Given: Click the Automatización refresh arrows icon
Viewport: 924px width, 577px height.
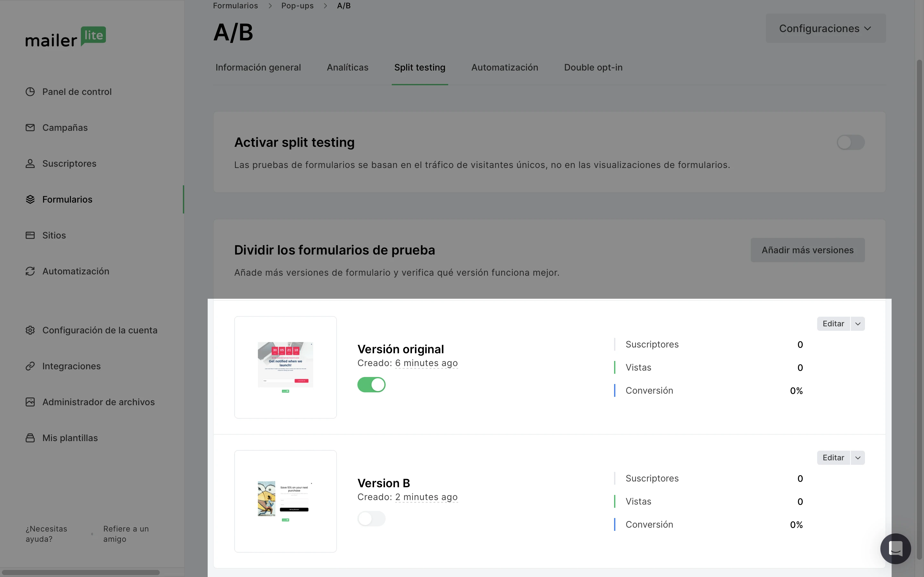Looking at the screenshot, I should [30, 271].
